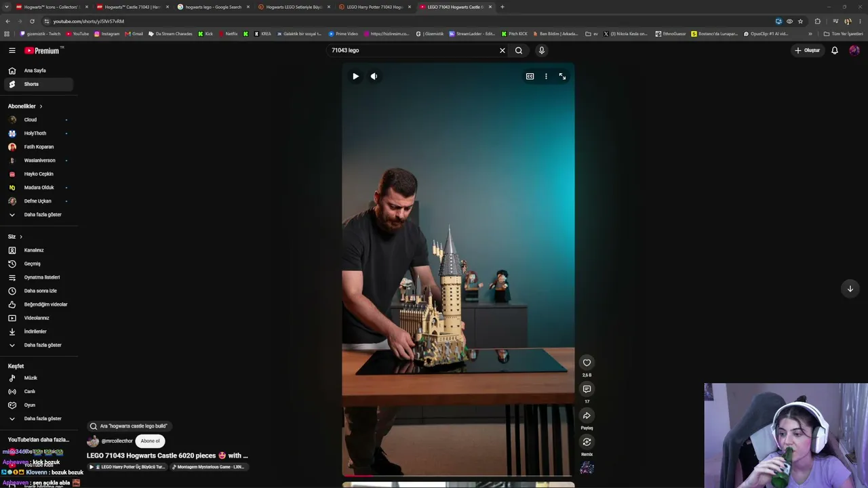Mute the Short's volume

(x=374, y=77)
